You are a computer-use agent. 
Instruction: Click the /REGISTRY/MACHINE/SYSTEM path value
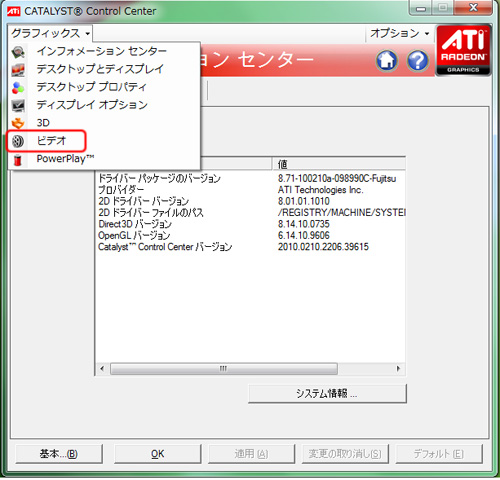(x=342, y=212)
